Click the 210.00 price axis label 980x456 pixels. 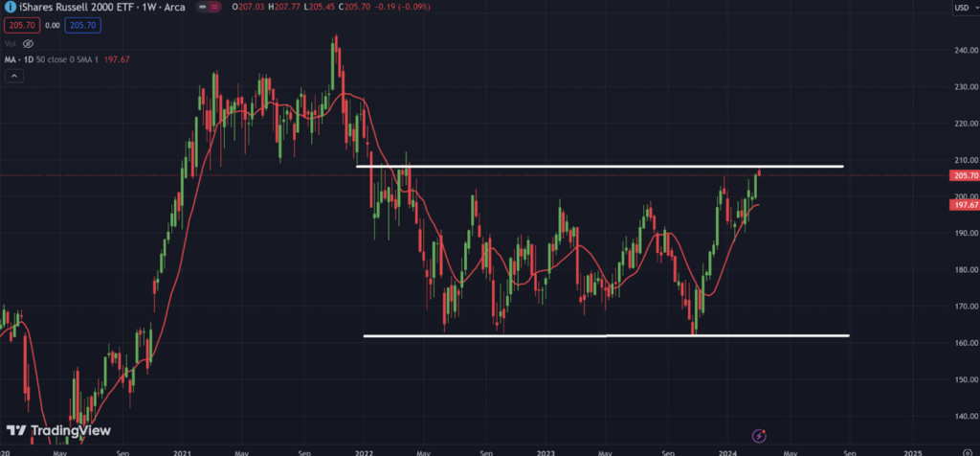[x=965, y=160]
